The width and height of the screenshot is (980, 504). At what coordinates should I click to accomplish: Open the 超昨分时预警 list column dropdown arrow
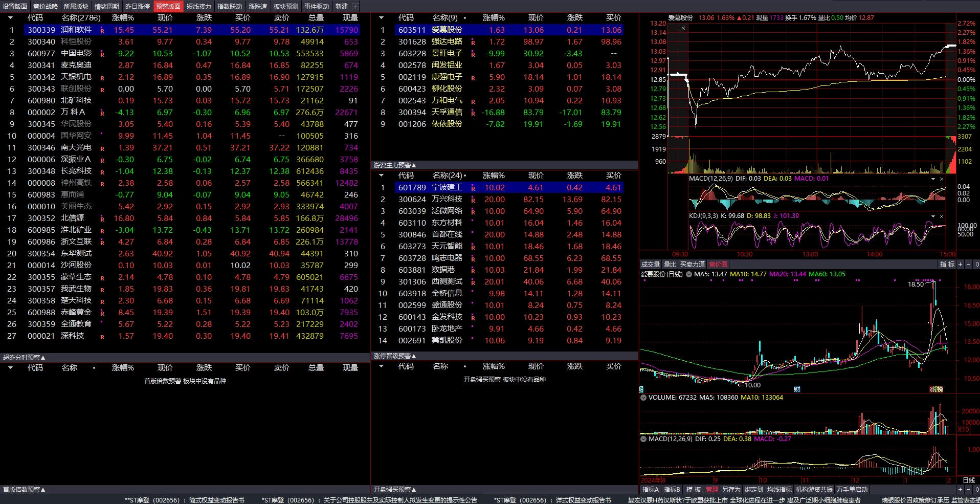pyautogui.click(x=10, y=368)
